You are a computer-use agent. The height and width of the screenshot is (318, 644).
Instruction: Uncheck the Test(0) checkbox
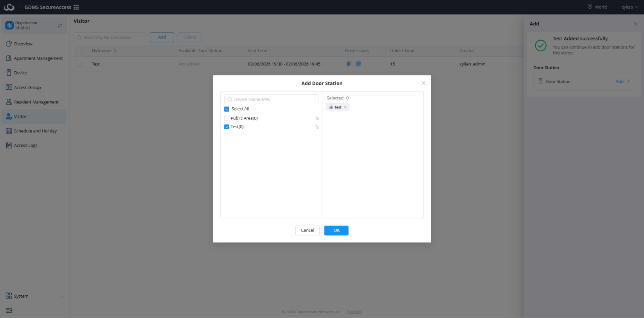click(x=227, y=127)
